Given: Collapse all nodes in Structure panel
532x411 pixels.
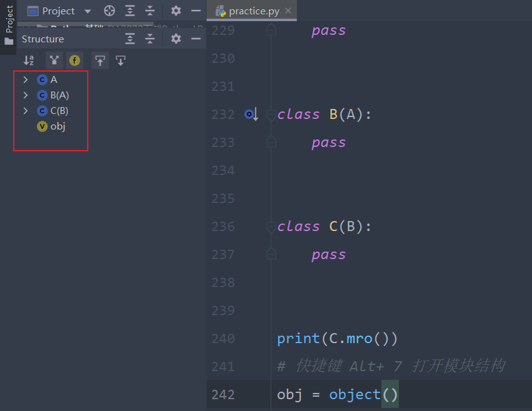Looking at the screenshot, I should click(x=149, y=39).
